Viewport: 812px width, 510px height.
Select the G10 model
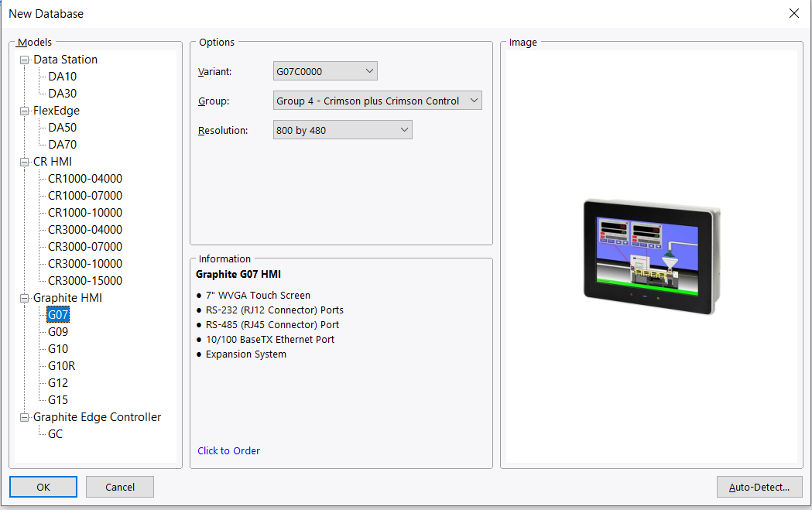(58, 349)
